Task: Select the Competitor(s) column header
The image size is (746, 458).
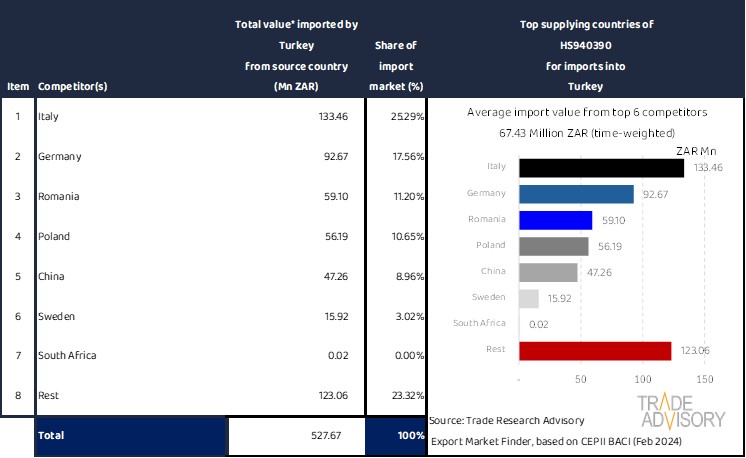Action: pos(72,86)
